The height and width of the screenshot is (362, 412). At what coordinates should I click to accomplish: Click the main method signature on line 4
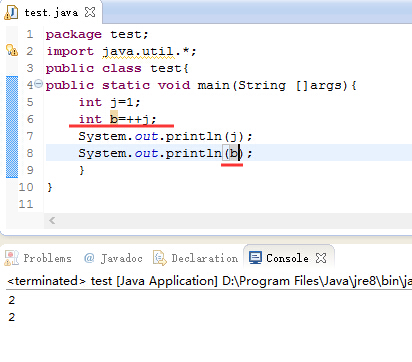[201, 85]
